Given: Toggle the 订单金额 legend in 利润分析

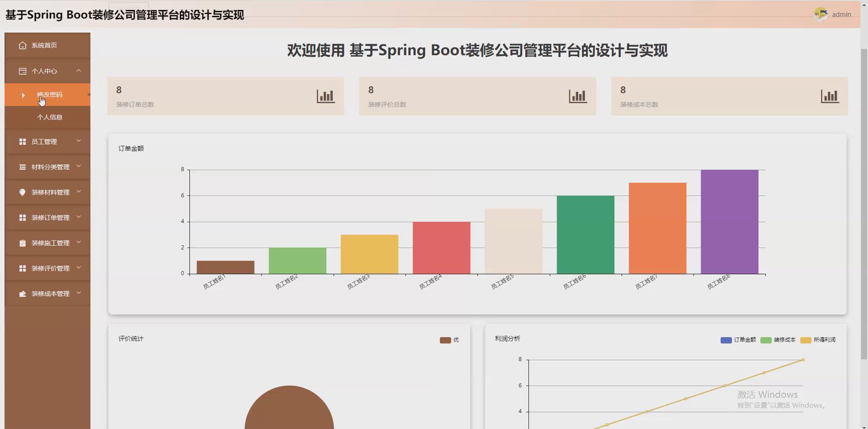Looking at the screenshot, I should pos(738,340).
